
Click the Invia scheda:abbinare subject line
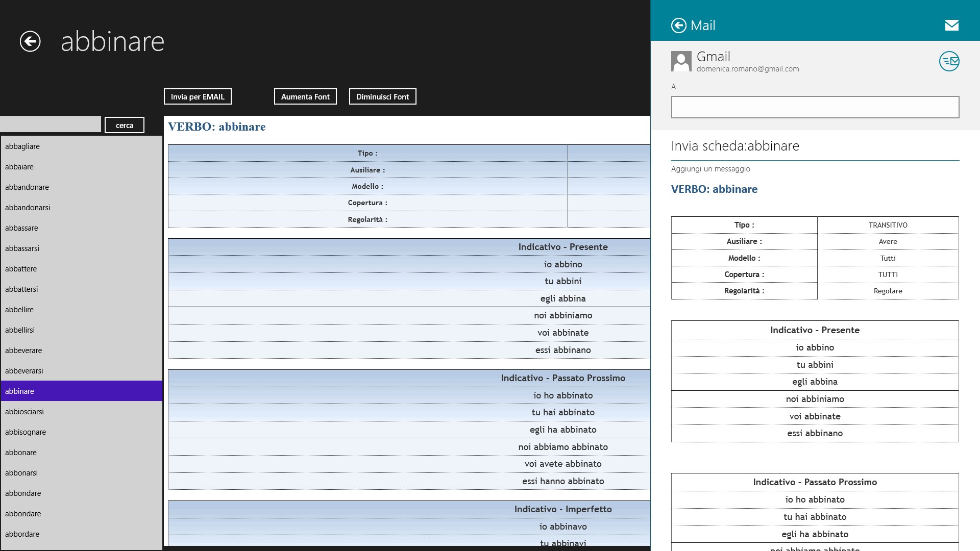tap(735, 146)
